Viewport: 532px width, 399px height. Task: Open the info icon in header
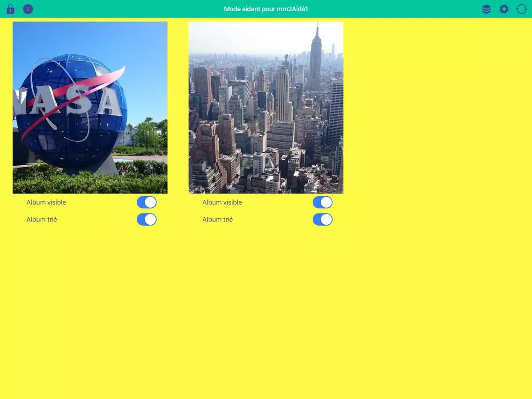click(28, 9)
